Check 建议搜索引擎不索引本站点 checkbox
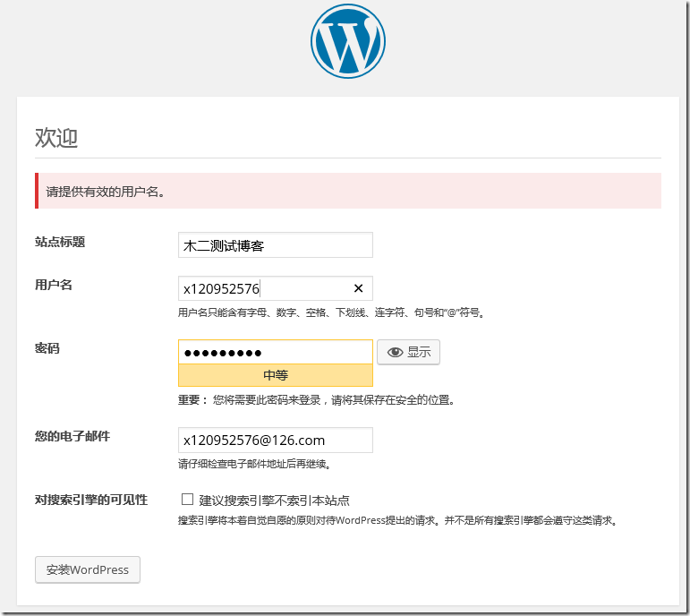 (187, 499)
